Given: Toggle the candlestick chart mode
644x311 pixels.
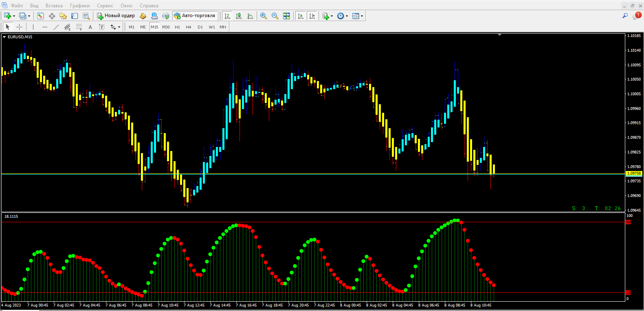Looking at the screenshot, I should click(239, 16).
